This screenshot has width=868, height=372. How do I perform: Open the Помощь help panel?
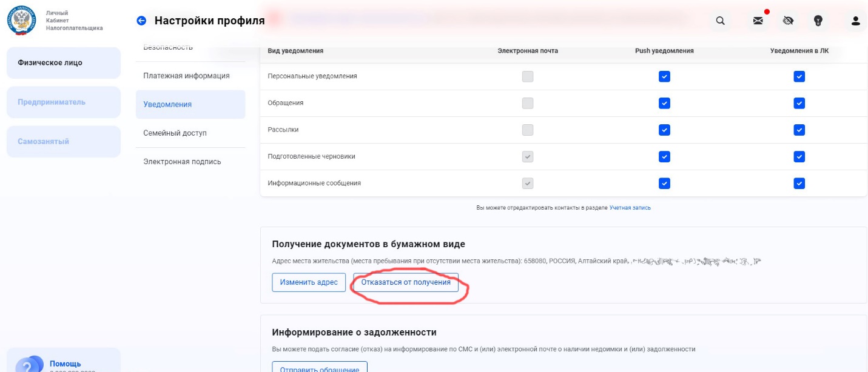[64, 361]
